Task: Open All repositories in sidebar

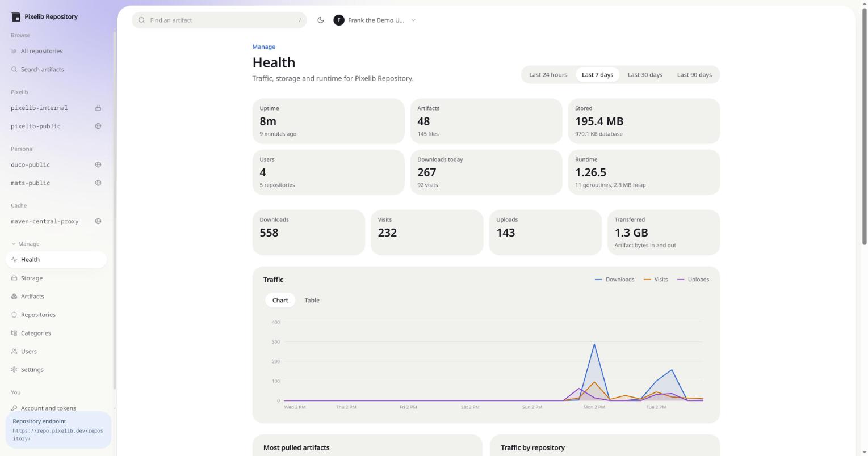Action: [56, 51]
